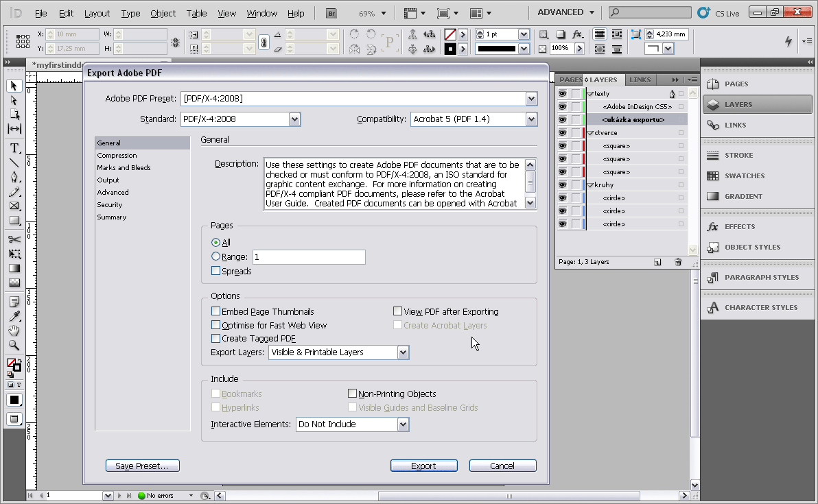The height and width of the screenshot is (504, 818).
Task: Enable View PDF after Exporting
Action: (397, 311)
